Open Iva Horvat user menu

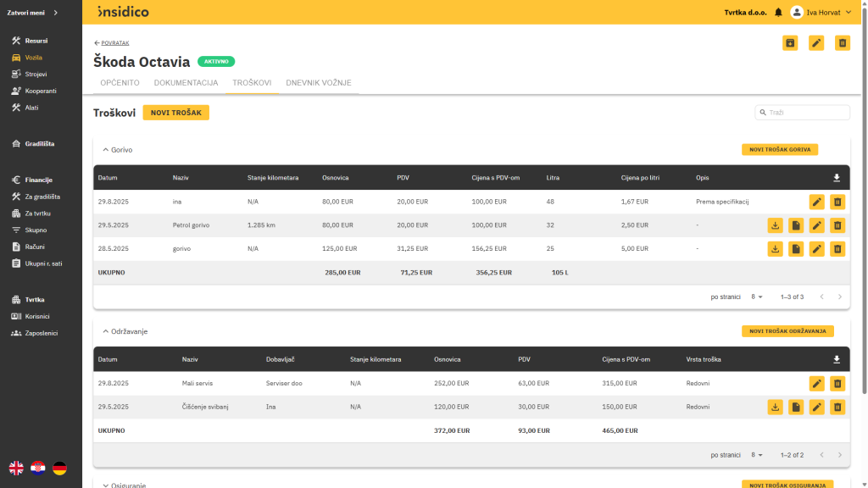tap(821, 12)
